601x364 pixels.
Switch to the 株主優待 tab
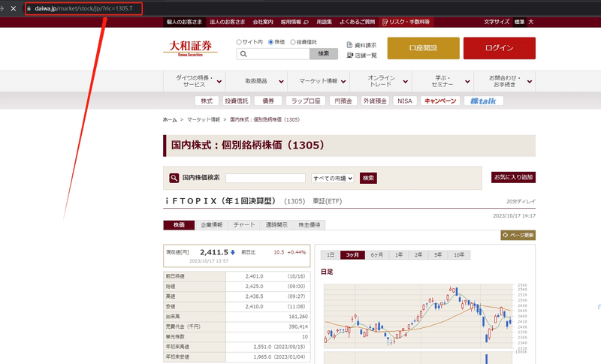[310, 224]
